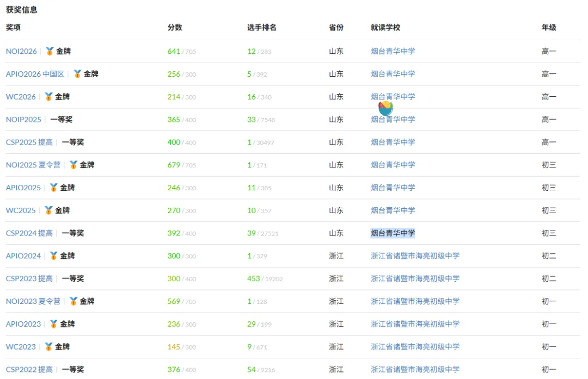Image resolution: width=588 pixels, height=379 pixels.
Task: Select rank 453 in CSP2023 row
Action: (254, 278)
